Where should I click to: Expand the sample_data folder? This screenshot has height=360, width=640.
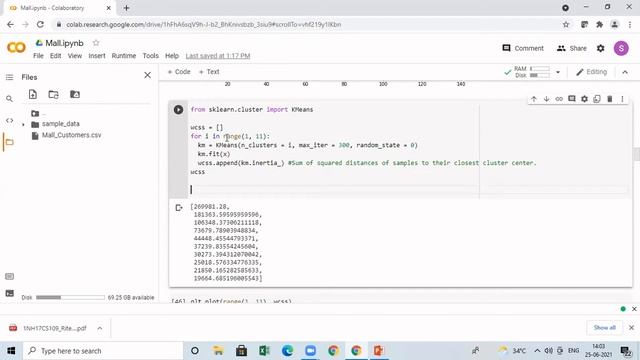(x=23, y=124)
